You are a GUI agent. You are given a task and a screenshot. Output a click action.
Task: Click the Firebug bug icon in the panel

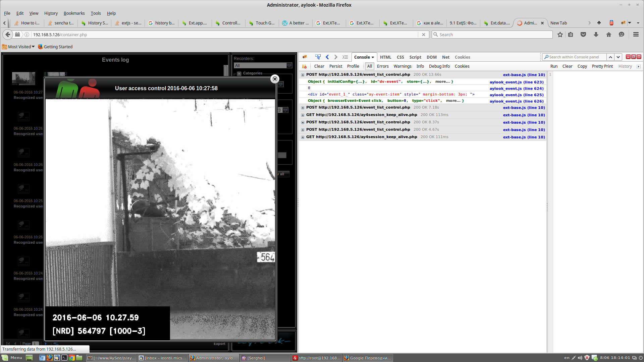point(305,57)
